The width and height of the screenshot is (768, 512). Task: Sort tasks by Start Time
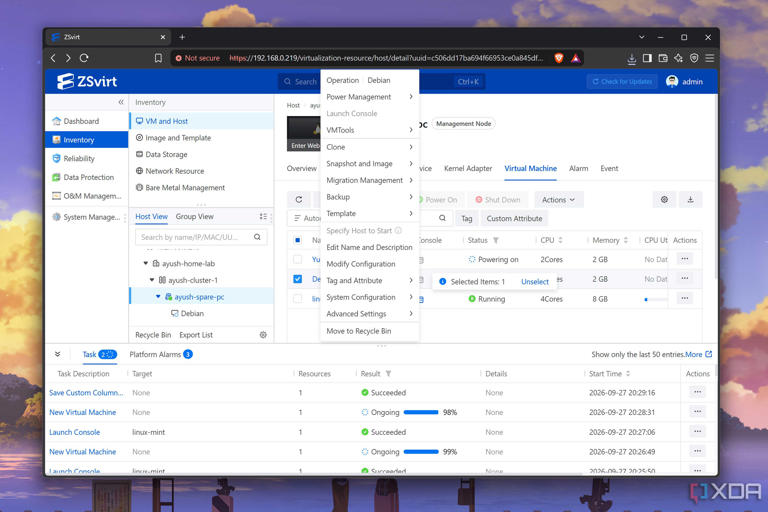[x=628, y=373]
